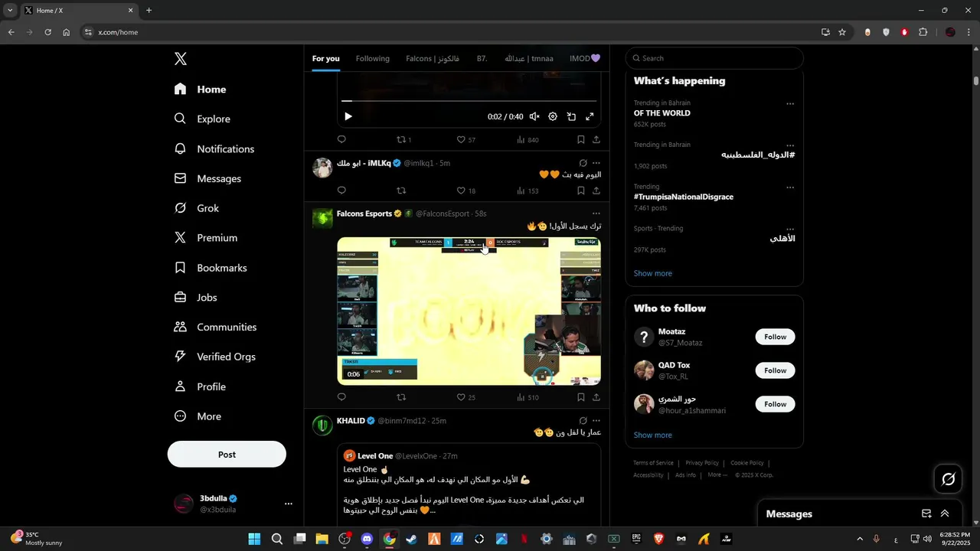
Task: Open account menu dots beside 3bdulla
Action: coord(289,504)
